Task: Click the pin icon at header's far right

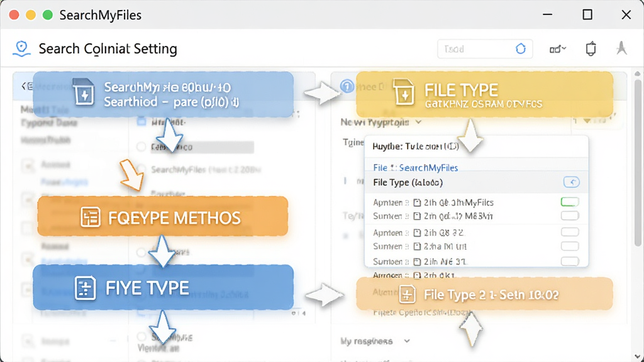Action: coord(621,48)
